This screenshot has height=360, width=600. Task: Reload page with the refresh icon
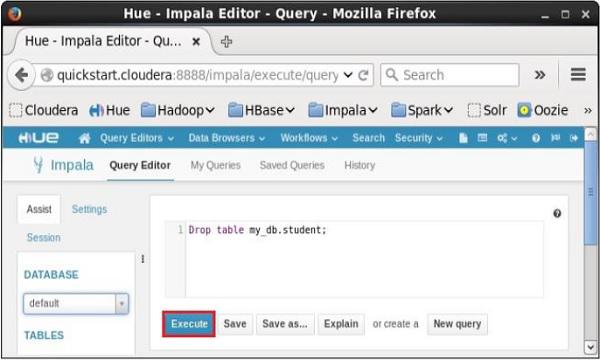click(363, 75)
